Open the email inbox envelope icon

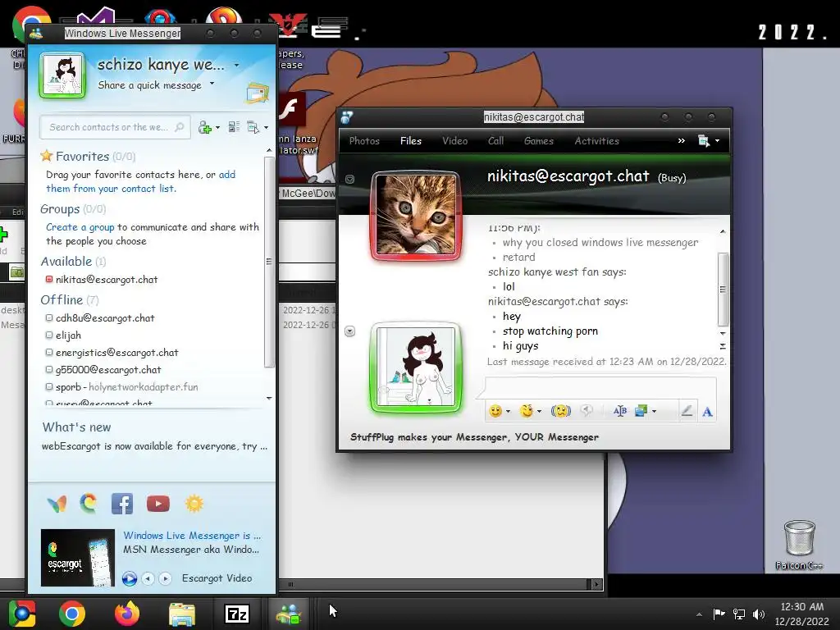257,93
